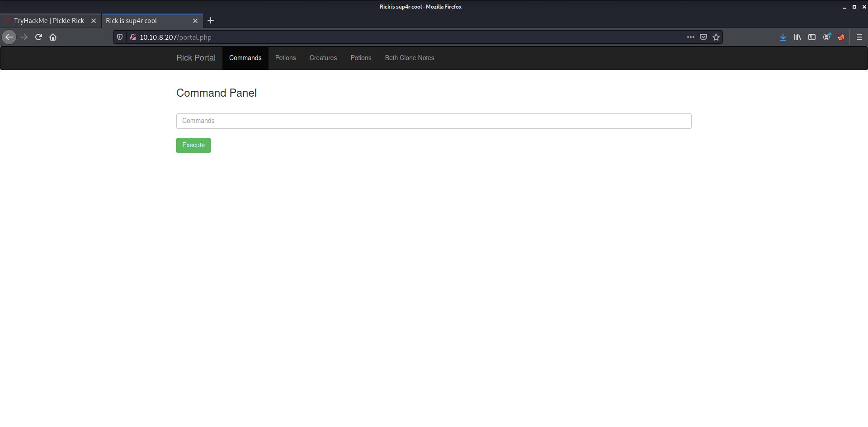Open Potions link after Creatures
This screenshot has width=868, height=427.
(x=361, y=58)
